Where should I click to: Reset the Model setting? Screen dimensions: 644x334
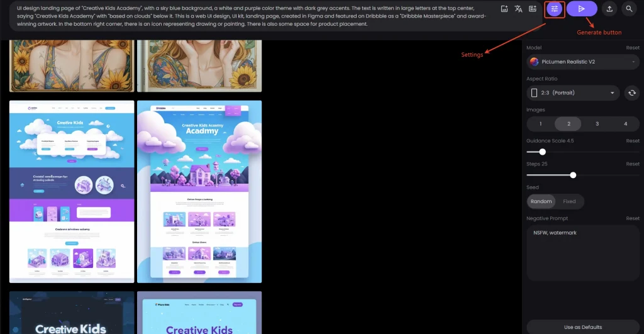(x=632, y=48)
